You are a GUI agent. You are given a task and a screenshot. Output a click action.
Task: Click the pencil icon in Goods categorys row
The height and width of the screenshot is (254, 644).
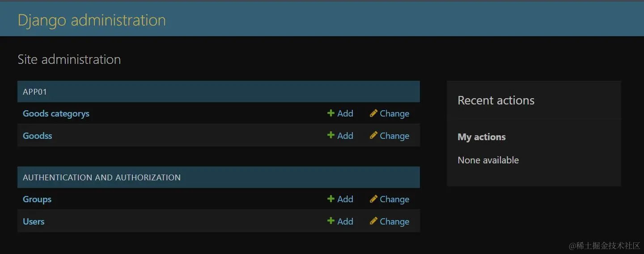(x=373, y=113)
